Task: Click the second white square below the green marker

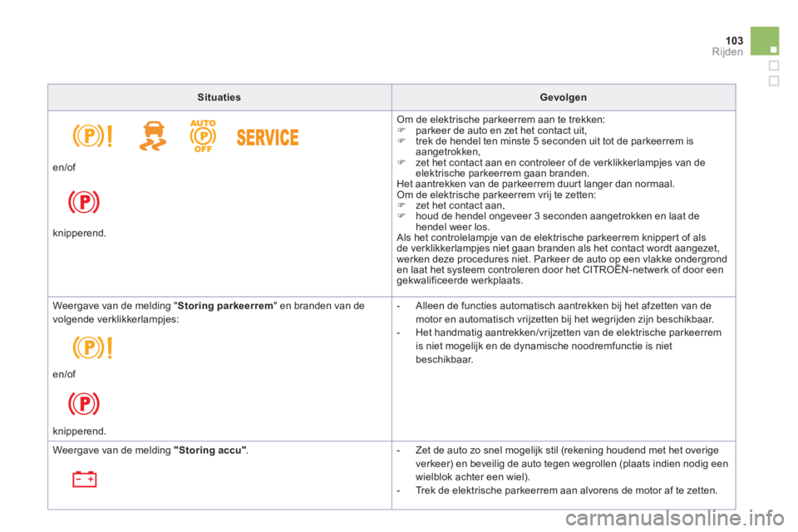Action: (x=773, y=81)
